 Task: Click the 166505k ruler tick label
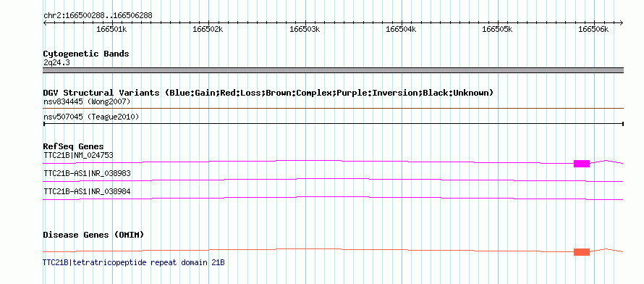point(497,30)
